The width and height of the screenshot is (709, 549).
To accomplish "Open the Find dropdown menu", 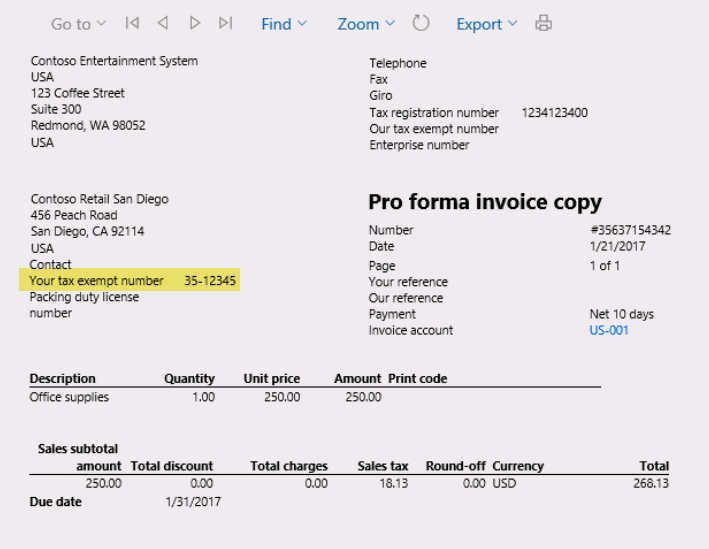I will pyautogui.click(x=284, y=24).
